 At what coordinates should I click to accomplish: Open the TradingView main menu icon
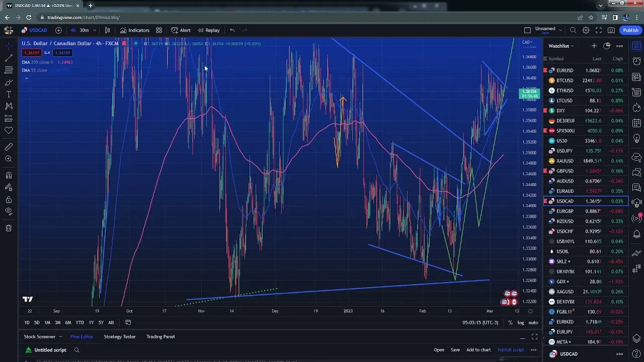coord(9,30)
